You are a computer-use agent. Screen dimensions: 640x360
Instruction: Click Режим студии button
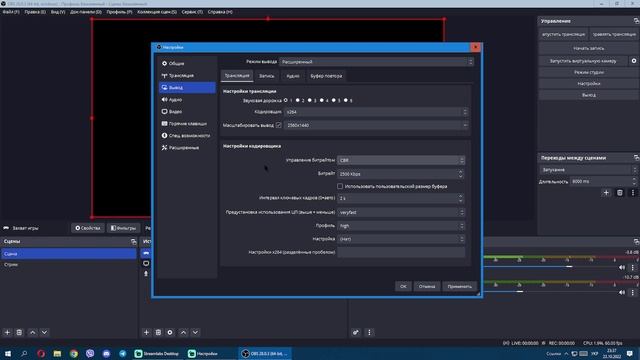point(589,72)
